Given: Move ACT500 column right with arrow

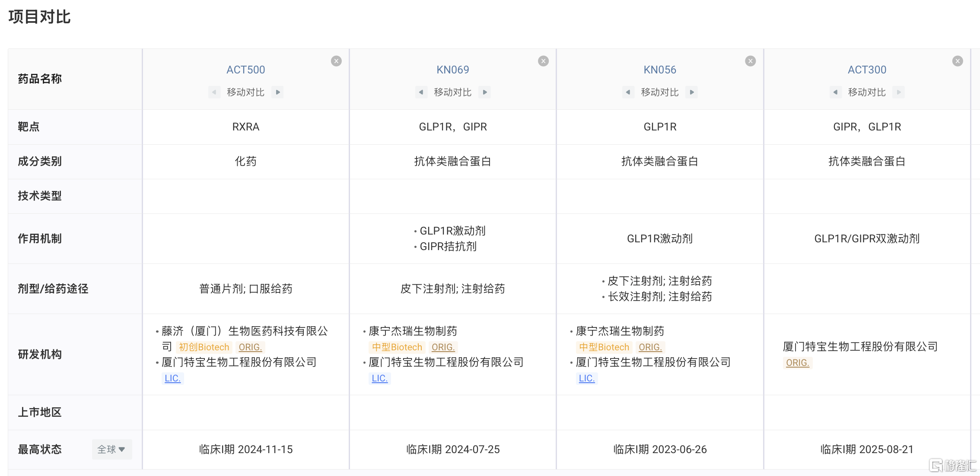Looking at the screenshot, I should [278, 92].
